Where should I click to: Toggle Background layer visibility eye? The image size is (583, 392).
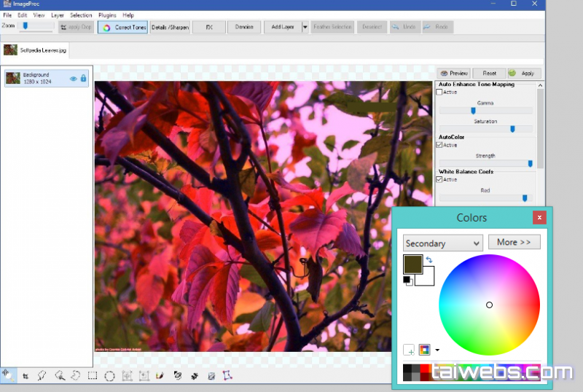[x=74, y=79]
